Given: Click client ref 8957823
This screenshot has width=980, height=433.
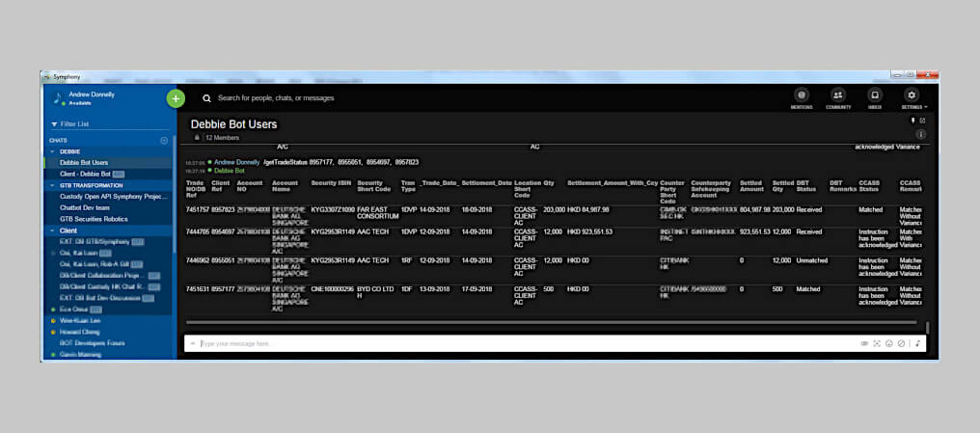Looking at the screenshot, I should [x=223, y=210].
